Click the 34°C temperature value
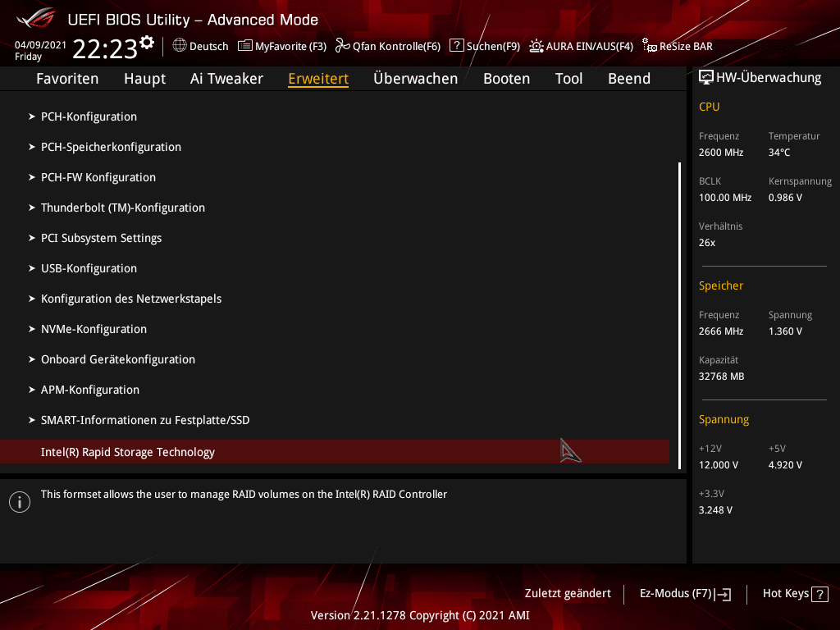Screen dimensions: 840x630 click(x=779, y=153)
